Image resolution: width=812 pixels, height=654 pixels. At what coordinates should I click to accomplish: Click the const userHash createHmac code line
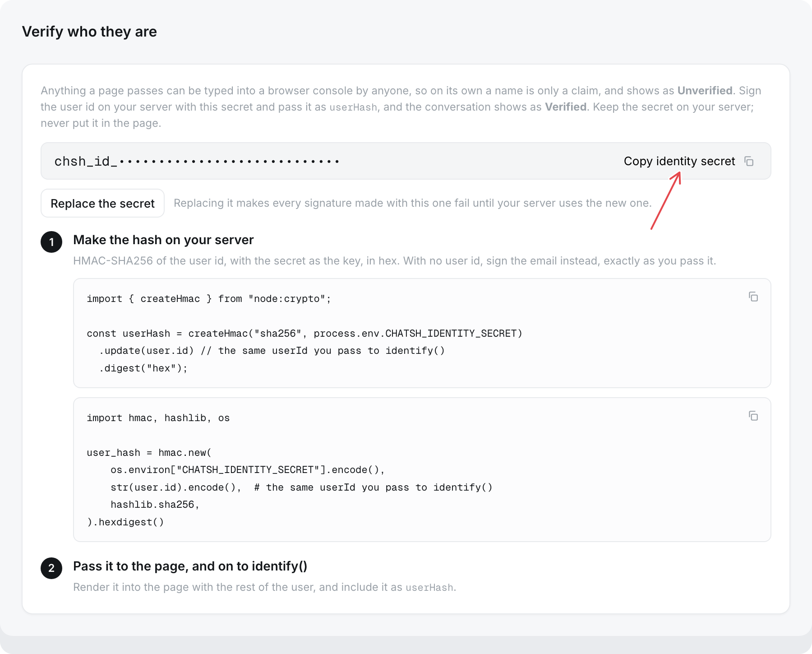pos(304,334)
